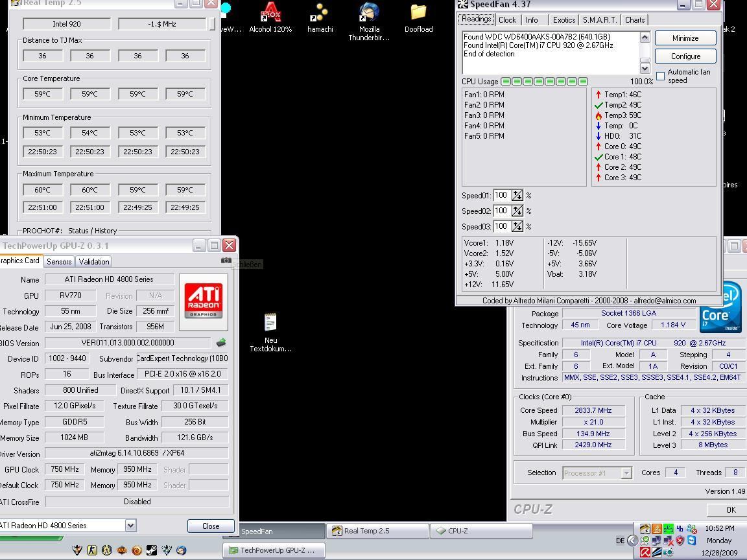This screenshot has height=560, width=747.
Task: Click the SpeedFan title bar fan icon
Action: click(462, 5)
